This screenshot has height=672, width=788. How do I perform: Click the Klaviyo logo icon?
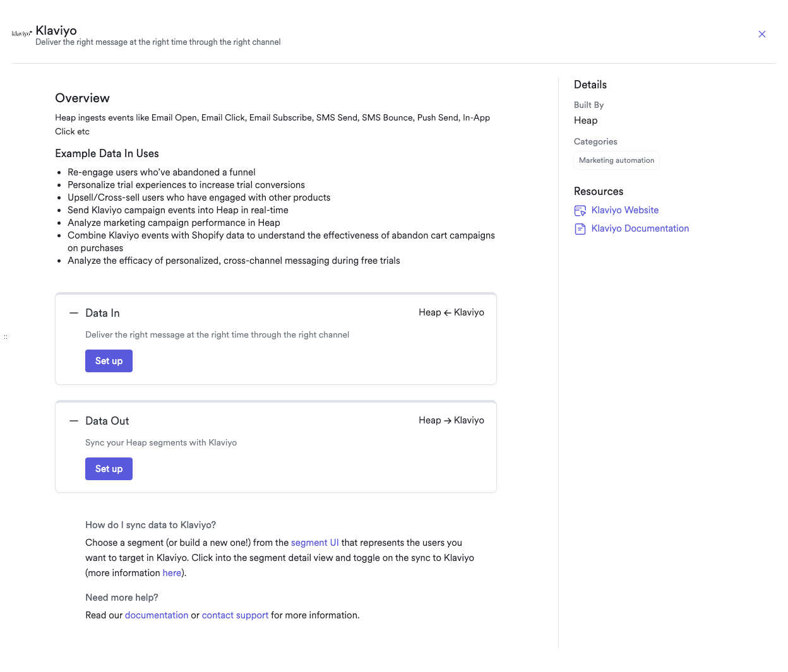[21, 33]
